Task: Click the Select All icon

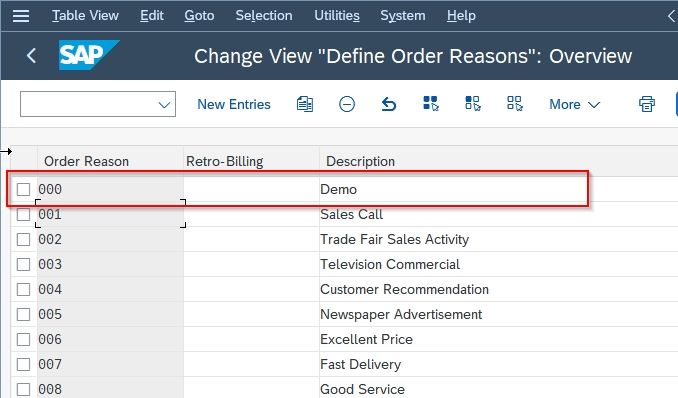Action: click(x=431, y=104)
